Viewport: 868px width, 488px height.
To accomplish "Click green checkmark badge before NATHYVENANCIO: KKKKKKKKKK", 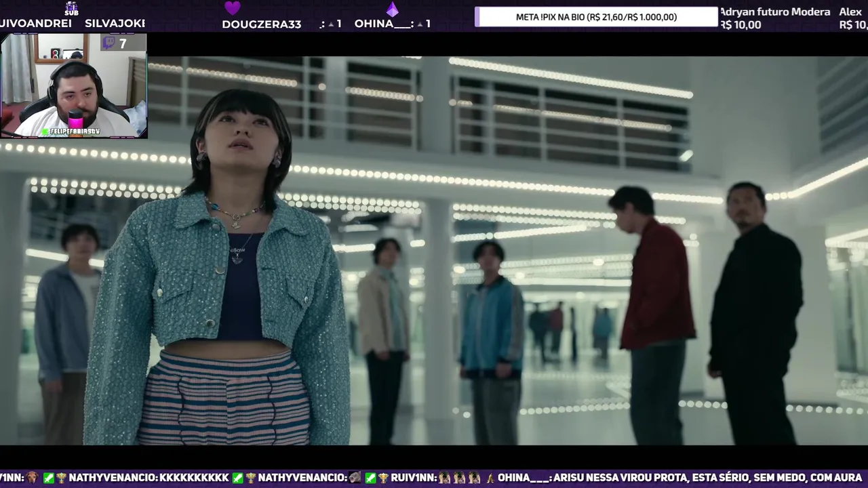I will (48, 478).
